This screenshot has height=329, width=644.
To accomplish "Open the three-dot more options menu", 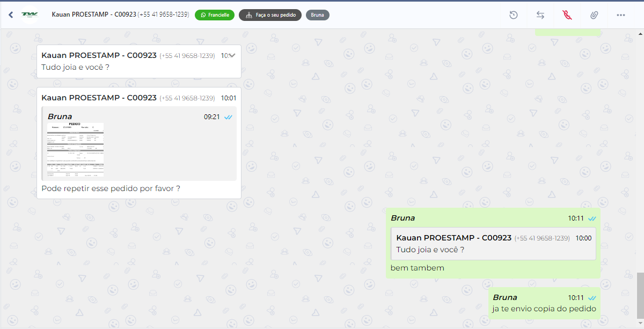I will click(621, 15).
